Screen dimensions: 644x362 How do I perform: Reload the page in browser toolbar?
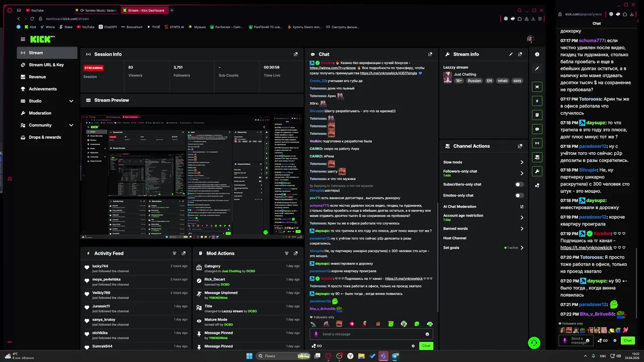pyautogui.click(x=32, y=19)
